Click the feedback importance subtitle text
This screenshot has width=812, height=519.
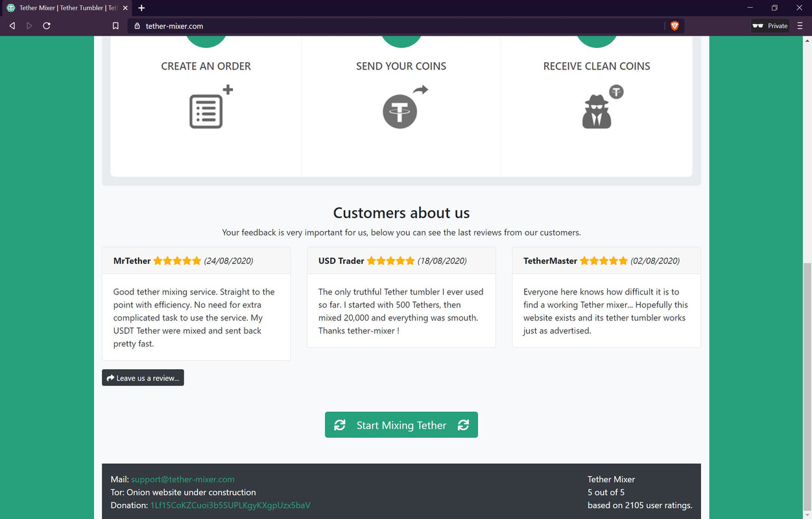coord(401,232)
